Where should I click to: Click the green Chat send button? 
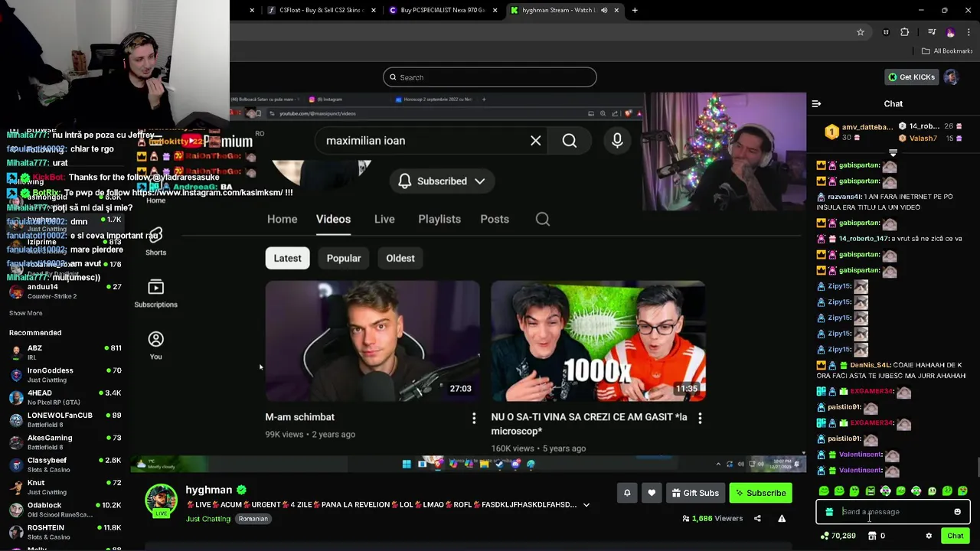pyautogui.click(x=955, y=536)
